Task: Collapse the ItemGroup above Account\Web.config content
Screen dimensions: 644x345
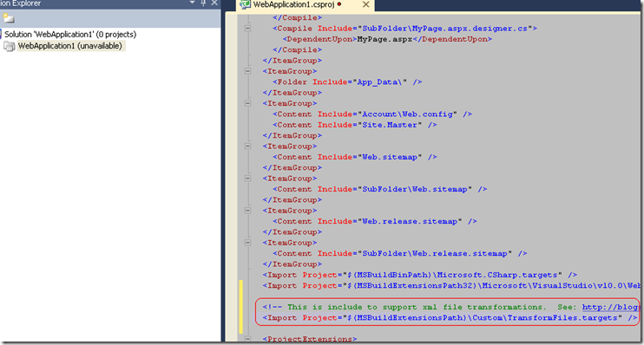Action: tap(247, 103)
